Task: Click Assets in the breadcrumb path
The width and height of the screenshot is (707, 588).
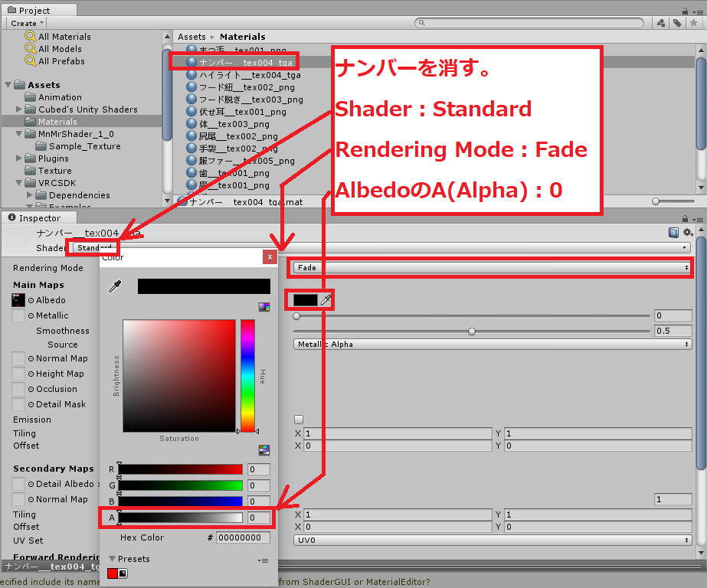Action: [191, 37]
